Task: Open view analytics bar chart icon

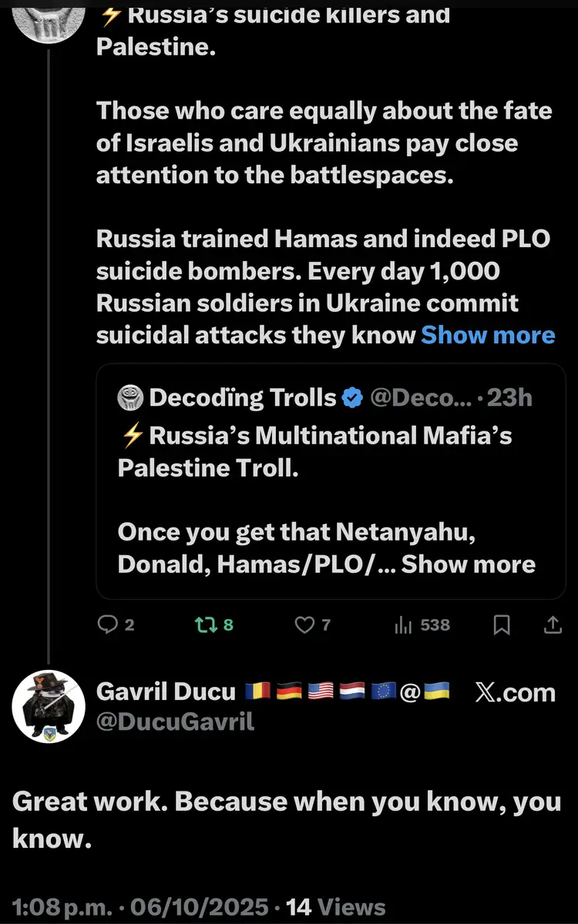Action: coord(403,624)
